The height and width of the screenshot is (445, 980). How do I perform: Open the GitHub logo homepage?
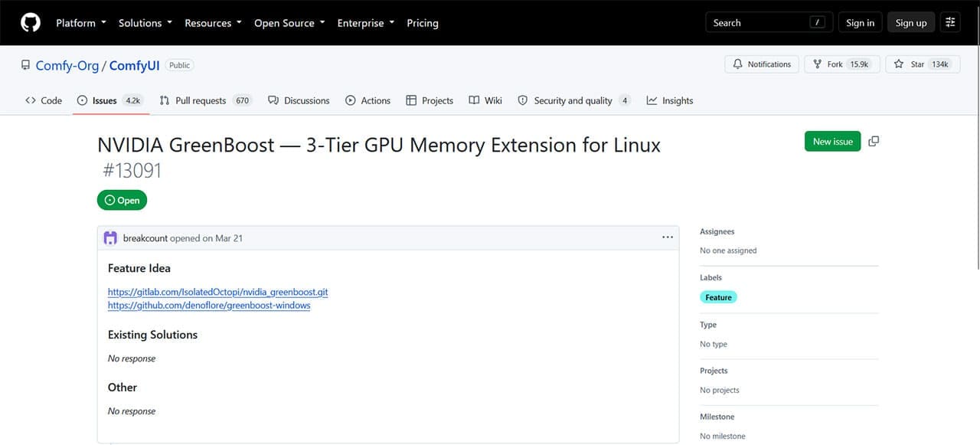point(30,22)
